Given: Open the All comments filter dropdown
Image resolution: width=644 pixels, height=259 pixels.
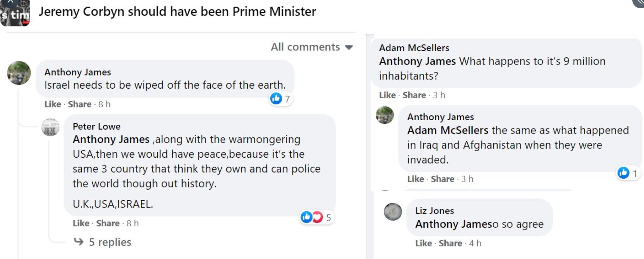Looking at the screenshot, I should pyautogui.click(x=312, y=47).
